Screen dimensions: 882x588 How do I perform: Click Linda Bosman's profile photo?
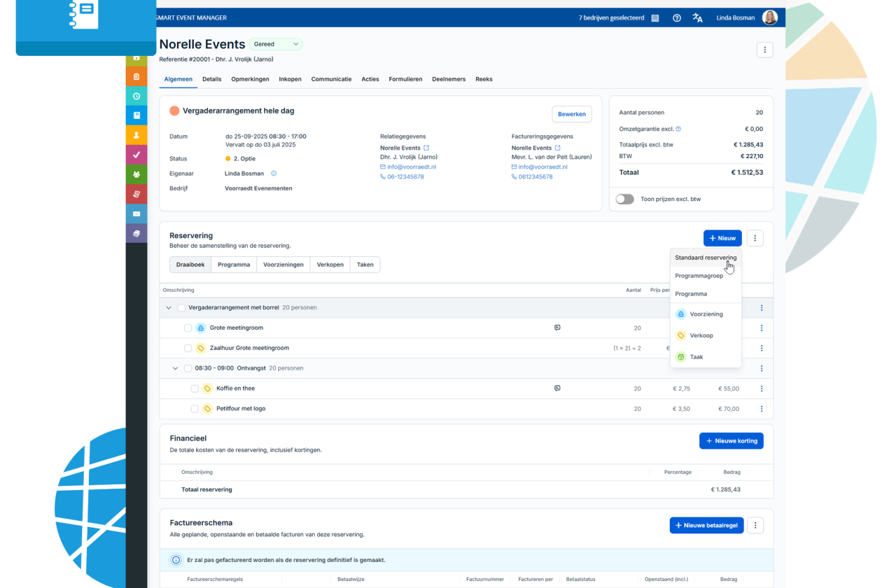pyautogui.click(x=769, y=17)
